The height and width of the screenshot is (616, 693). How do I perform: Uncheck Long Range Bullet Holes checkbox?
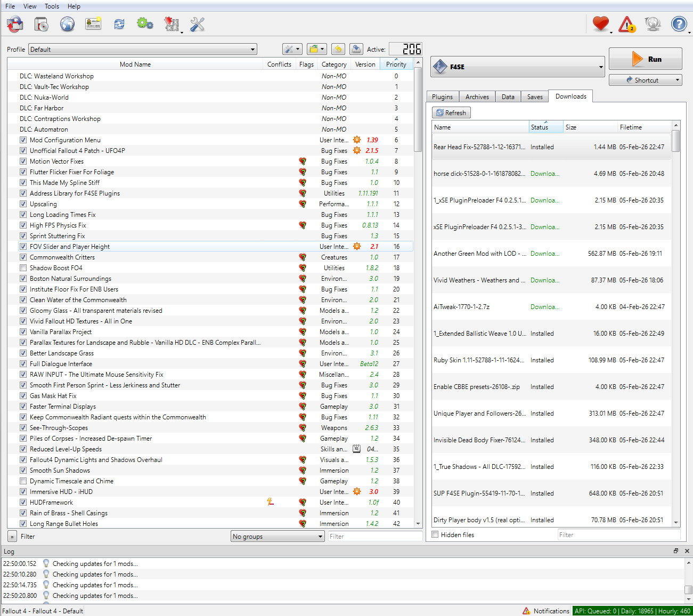(x=23, y=524)
